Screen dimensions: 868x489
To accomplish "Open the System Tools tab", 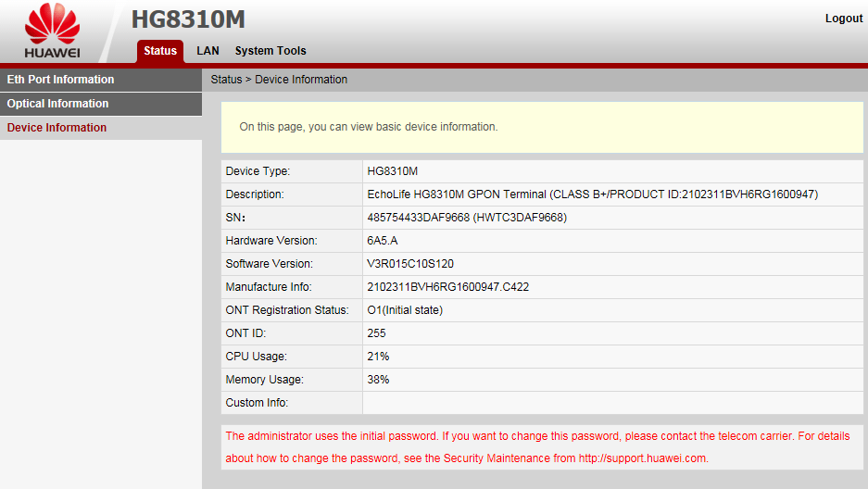I will tap(270, 51).
